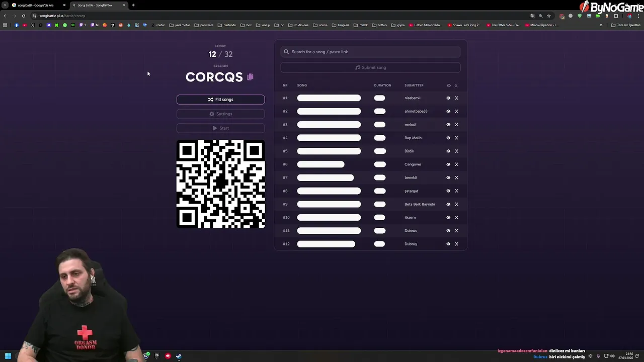Expand the tab search dropdown

point(5,5)
